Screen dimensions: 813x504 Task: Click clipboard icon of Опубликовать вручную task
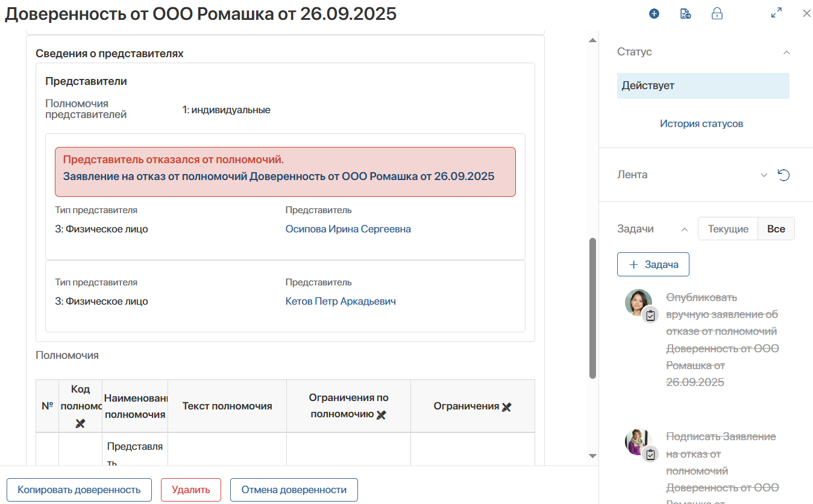coord(650,315)
